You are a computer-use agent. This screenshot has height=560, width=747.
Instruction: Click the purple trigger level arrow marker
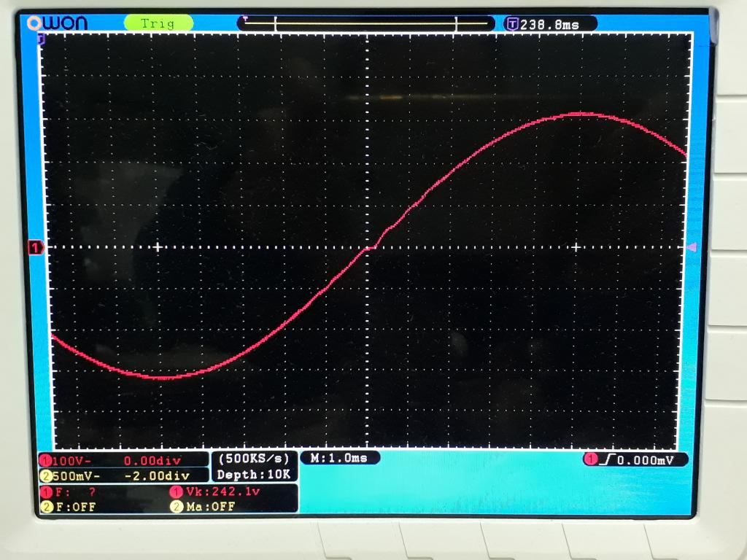click(692, 247)
